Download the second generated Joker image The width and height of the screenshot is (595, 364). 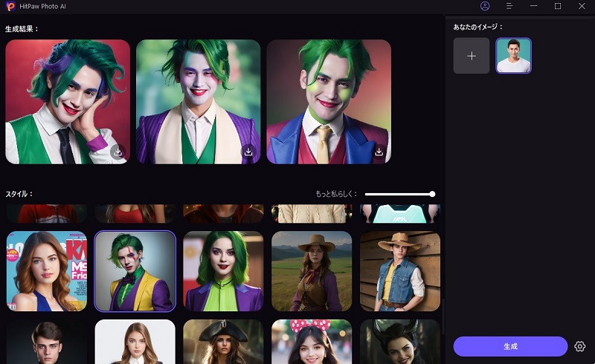248,152
